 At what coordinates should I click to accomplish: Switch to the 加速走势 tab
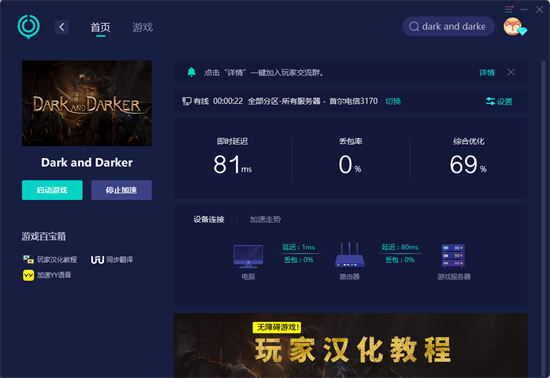(x=265, y=220)
